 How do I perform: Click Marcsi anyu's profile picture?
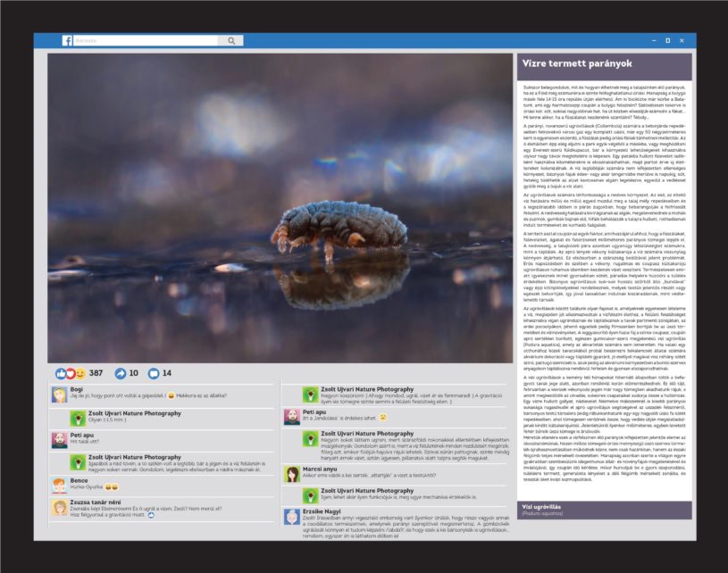[x=291, y=474]
